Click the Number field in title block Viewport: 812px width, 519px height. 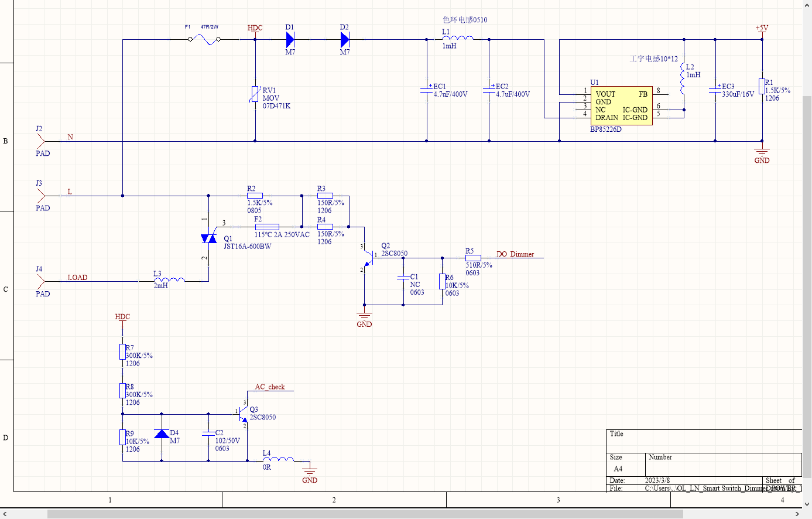point(724,464)
